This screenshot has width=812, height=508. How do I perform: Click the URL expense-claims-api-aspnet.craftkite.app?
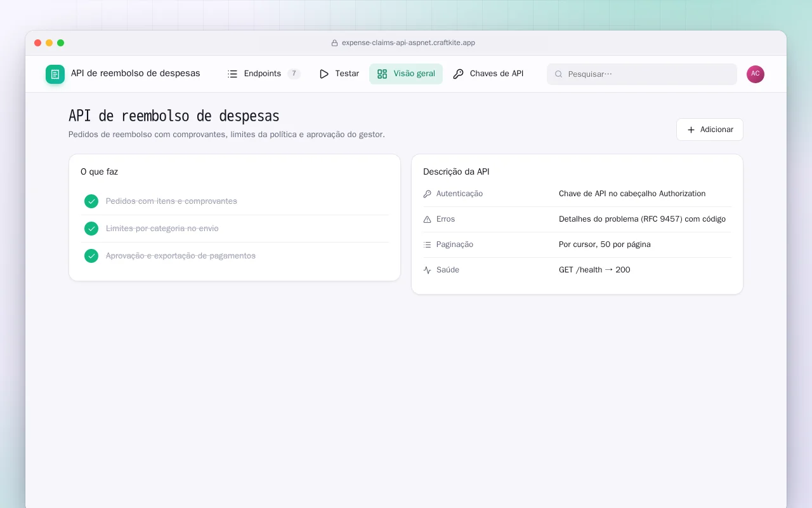tap(409, 43)
